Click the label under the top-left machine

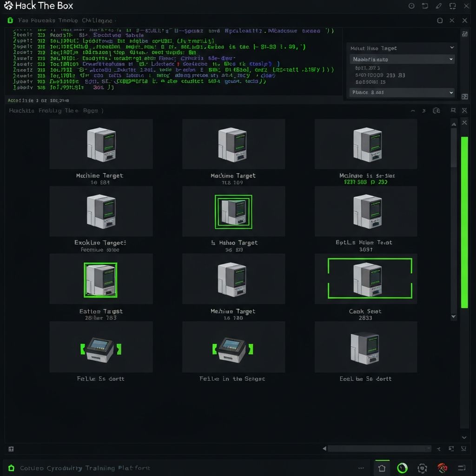99,176
